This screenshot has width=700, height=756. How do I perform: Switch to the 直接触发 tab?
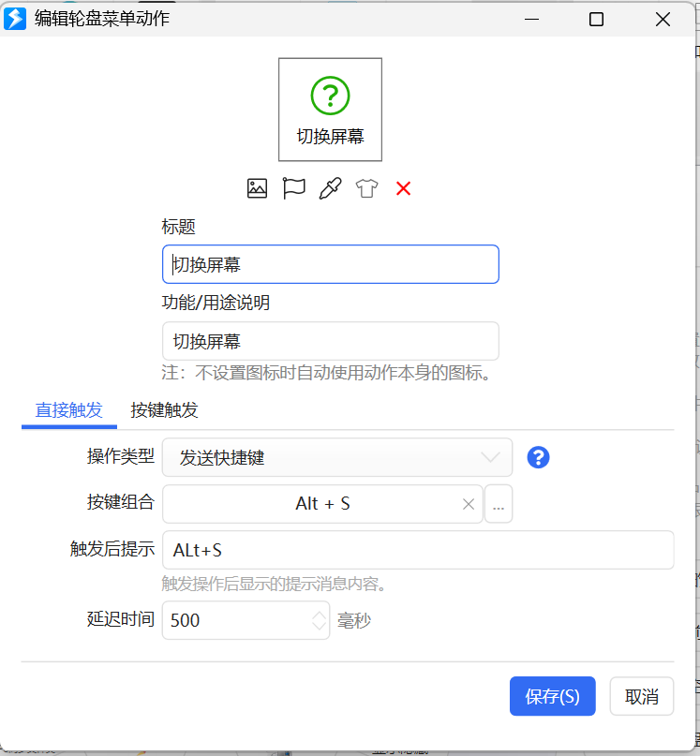pos(68,410)
